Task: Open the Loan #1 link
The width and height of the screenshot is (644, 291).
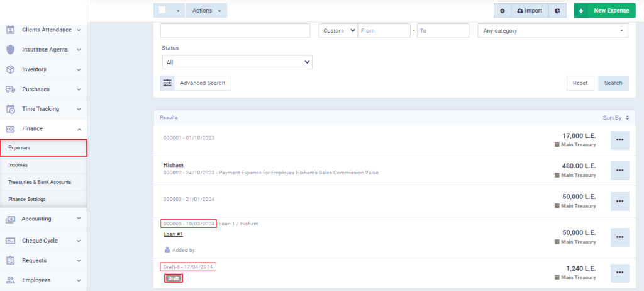Action: (x=172, y=234)
